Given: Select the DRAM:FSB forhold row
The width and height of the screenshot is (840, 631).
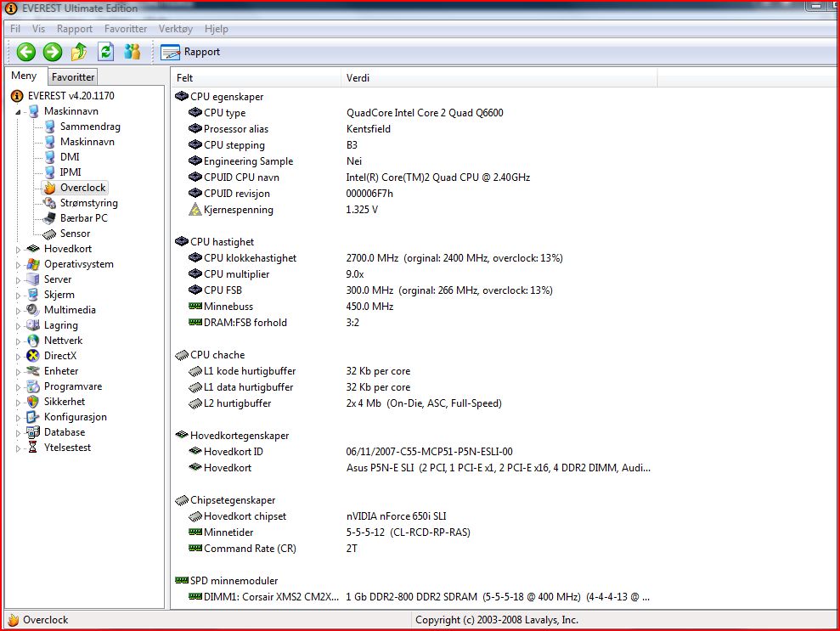Looking at the screenshot, I should [x=413, y=323].
